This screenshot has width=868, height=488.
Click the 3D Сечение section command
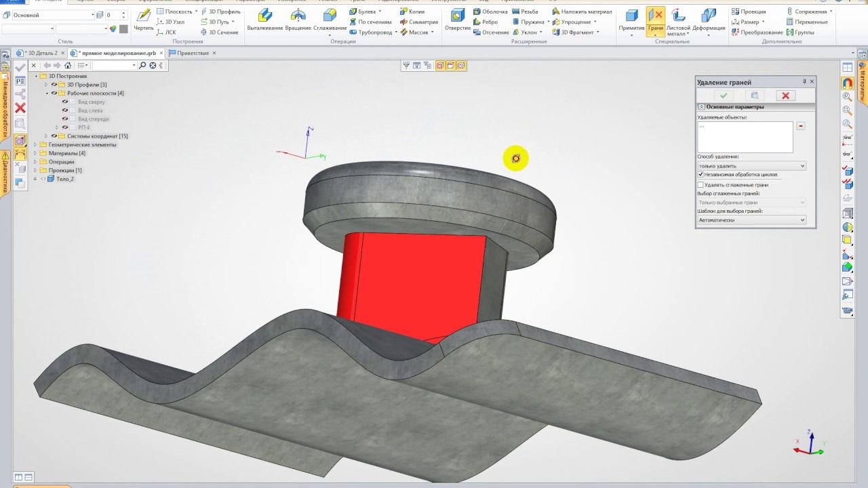point(219,32)
